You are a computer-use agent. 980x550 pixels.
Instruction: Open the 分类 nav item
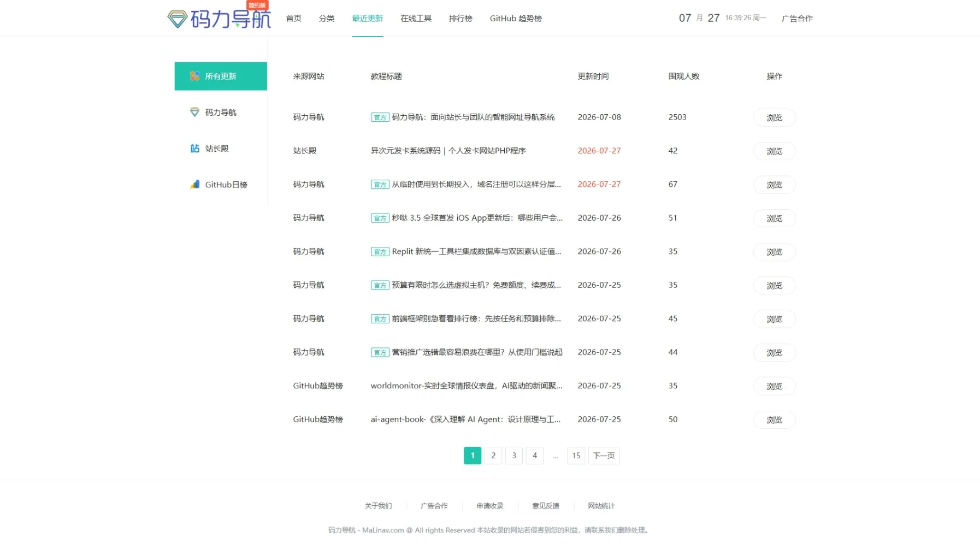click(x=327, y=19)
